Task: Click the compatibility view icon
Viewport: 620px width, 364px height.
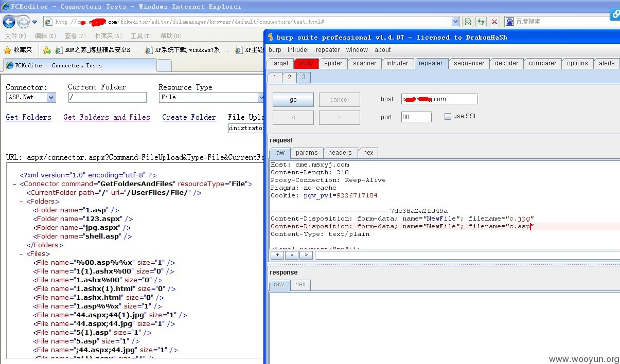Action: point(467,22)
